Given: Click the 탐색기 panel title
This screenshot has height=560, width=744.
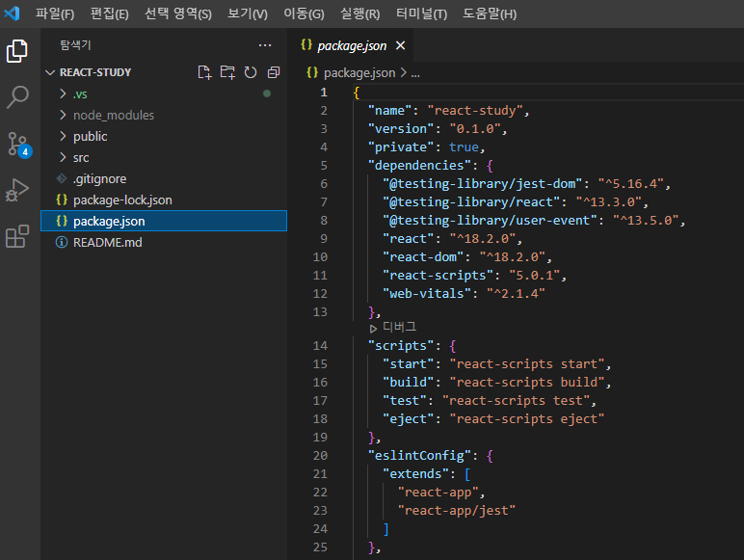Looking at the screenshot, I should 75,45.
